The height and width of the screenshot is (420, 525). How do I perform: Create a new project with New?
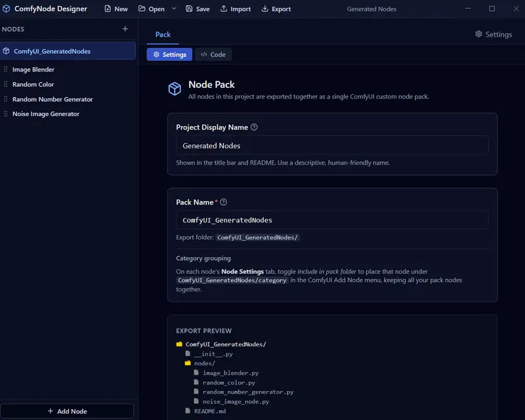pyautogui.click(x=115, y=9)
